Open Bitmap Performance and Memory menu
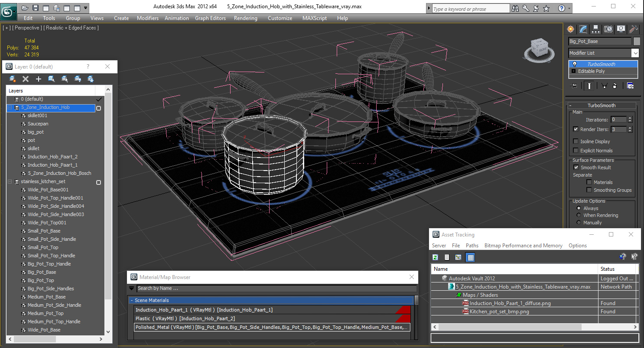The width and height of the screenshot is (644, 348). click(523, 246)
